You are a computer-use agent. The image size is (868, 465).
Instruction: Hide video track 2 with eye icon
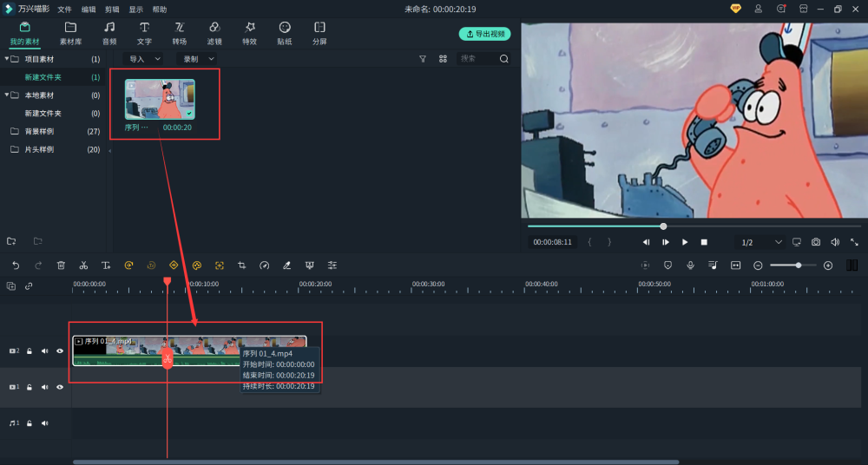click(x=60, y=351)
